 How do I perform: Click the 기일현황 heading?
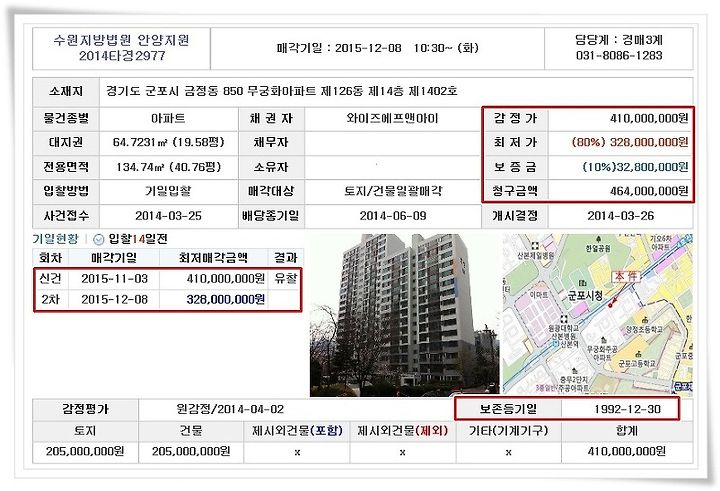(x=55, y=239)
